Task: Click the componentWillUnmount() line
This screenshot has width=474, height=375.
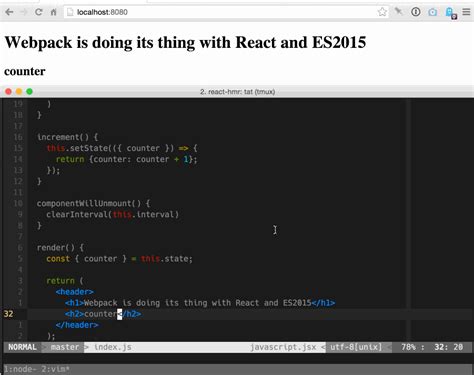Action: click(93, 203)
